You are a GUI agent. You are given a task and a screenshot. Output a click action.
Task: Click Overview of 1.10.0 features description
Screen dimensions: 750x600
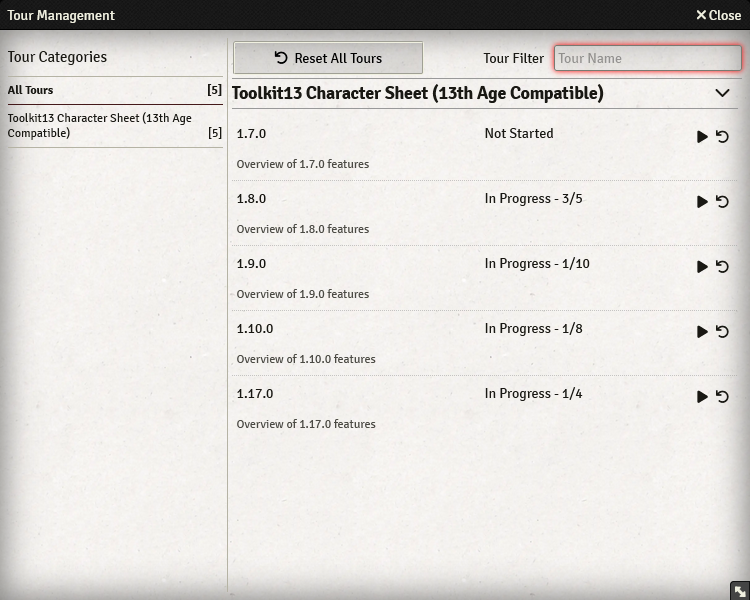tap(306, 359)
